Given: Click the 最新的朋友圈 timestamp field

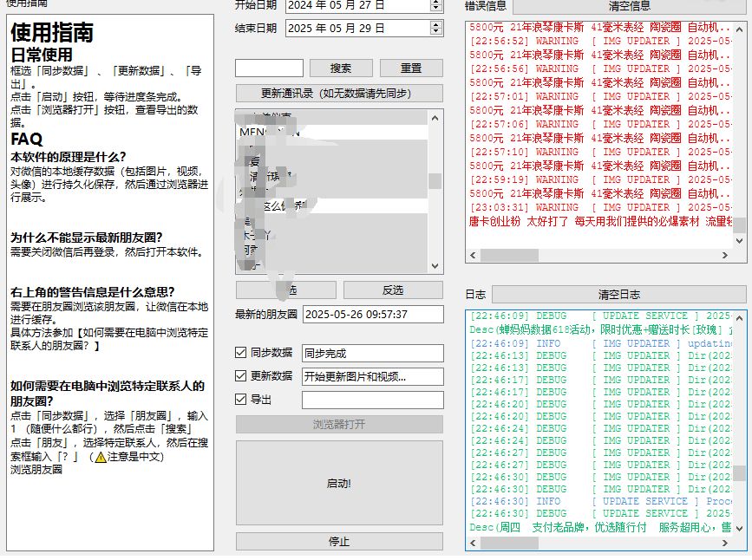Looking at the screenshot, I should 373,315.
